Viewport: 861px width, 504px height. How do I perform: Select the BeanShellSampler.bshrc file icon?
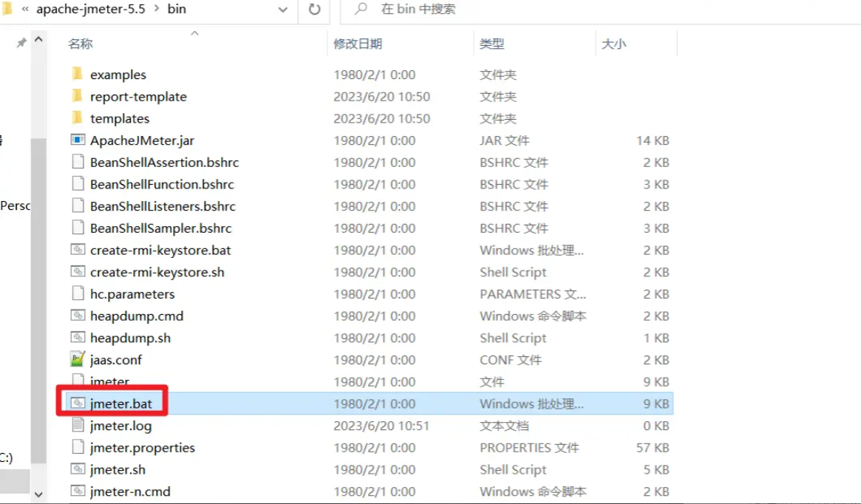78,228
